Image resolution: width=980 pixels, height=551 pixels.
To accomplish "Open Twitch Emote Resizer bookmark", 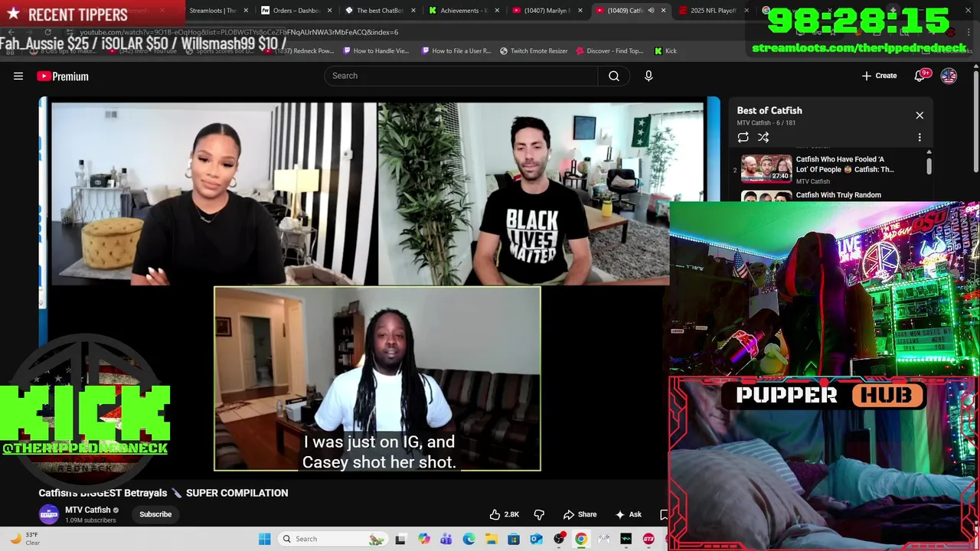I will click(x=534, y=51).
